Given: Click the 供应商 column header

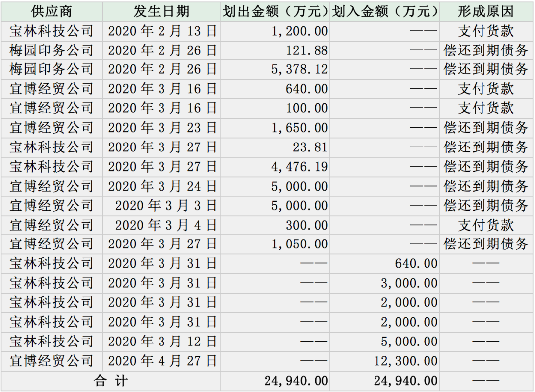Looking at the screenshot, I should coord(52,12).
